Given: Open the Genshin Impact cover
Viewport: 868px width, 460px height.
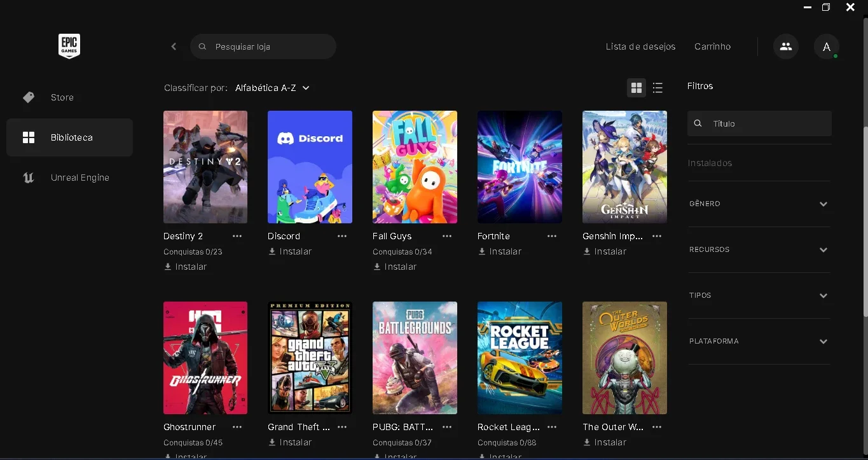Looking at the screenshot, I should tap(624, 167).
